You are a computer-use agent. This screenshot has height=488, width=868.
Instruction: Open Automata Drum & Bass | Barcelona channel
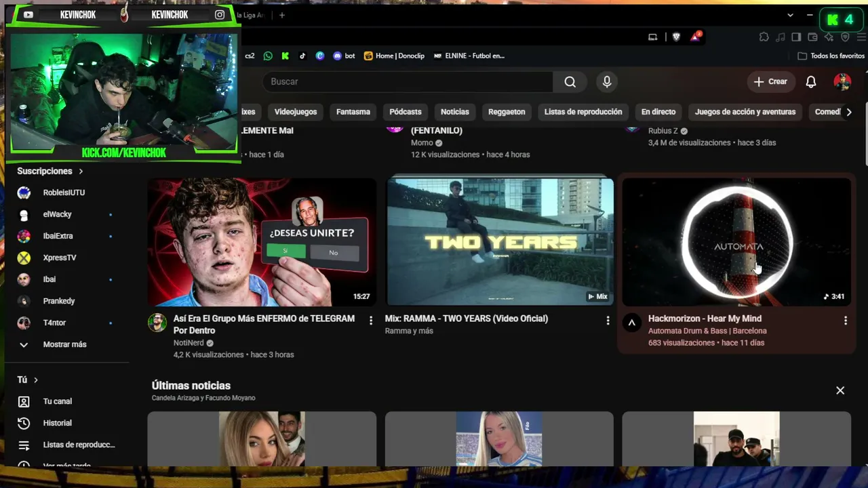[x=707, y=331]
